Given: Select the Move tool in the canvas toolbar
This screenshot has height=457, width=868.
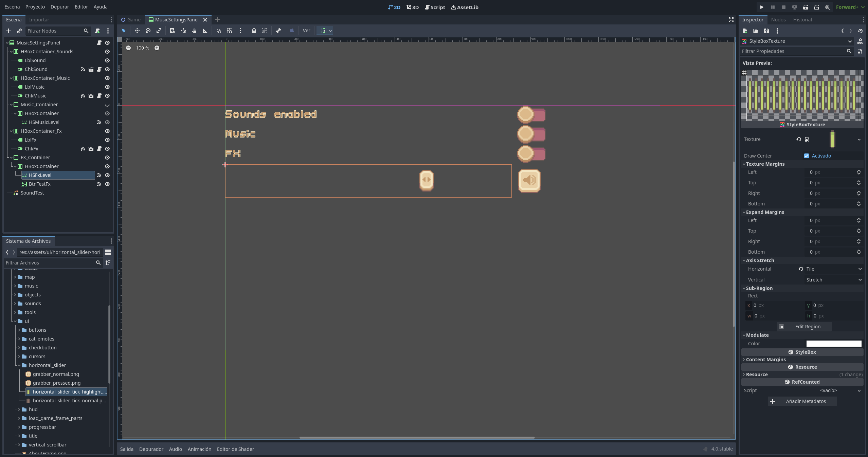Looking at the screenshot, I should click(x=137, y=31).
